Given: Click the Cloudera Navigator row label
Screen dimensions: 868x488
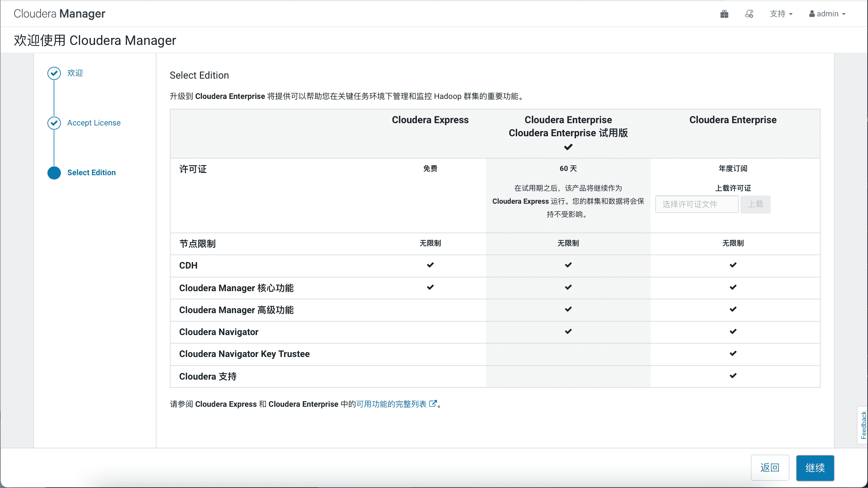Looking at the screenshot, I should (x=219, y=332).
